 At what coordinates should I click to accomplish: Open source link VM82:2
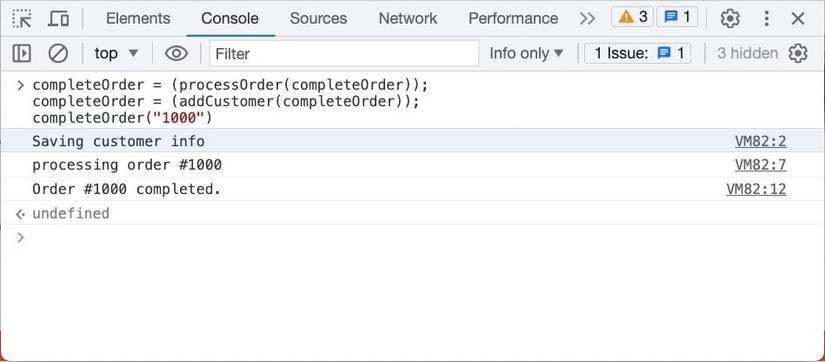760,141
